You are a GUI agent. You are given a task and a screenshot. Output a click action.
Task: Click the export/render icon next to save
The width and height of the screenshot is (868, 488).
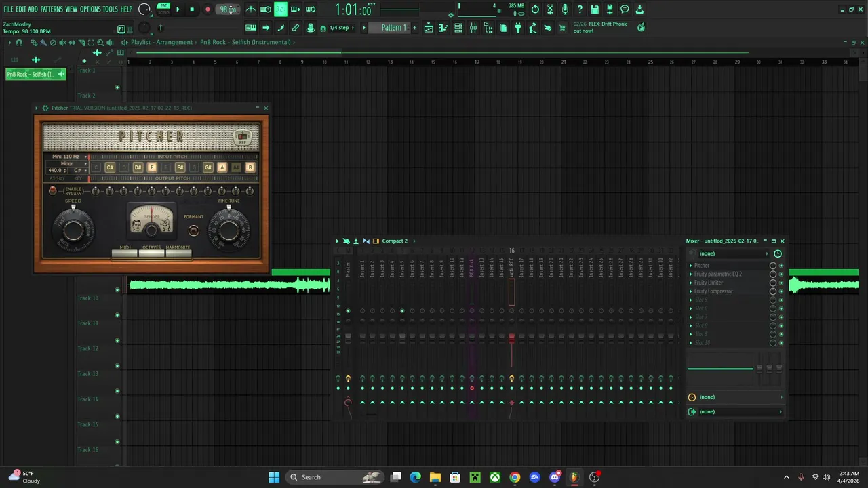[610, 9]
